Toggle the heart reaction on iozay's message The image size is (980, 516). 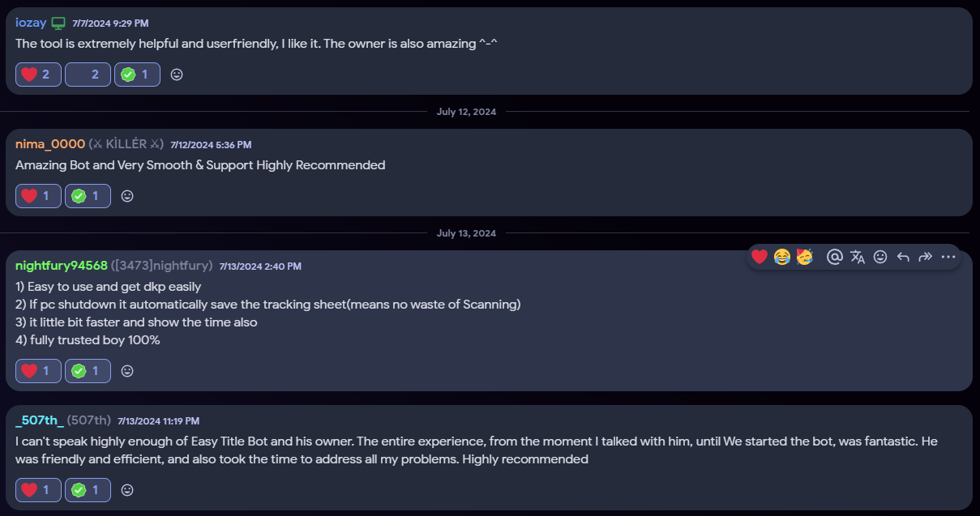coord(38,75)
